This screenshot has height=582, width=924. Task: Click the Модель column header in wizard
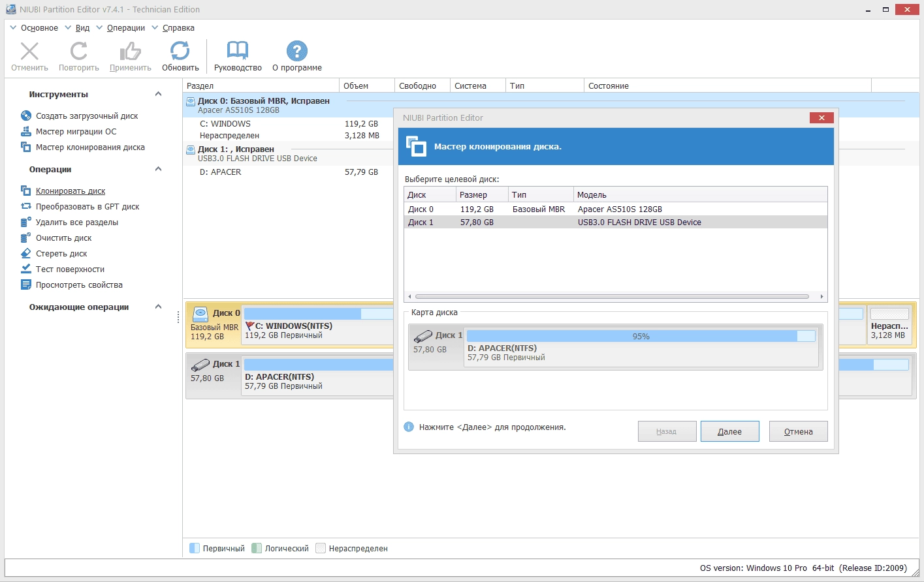[701, 194]
